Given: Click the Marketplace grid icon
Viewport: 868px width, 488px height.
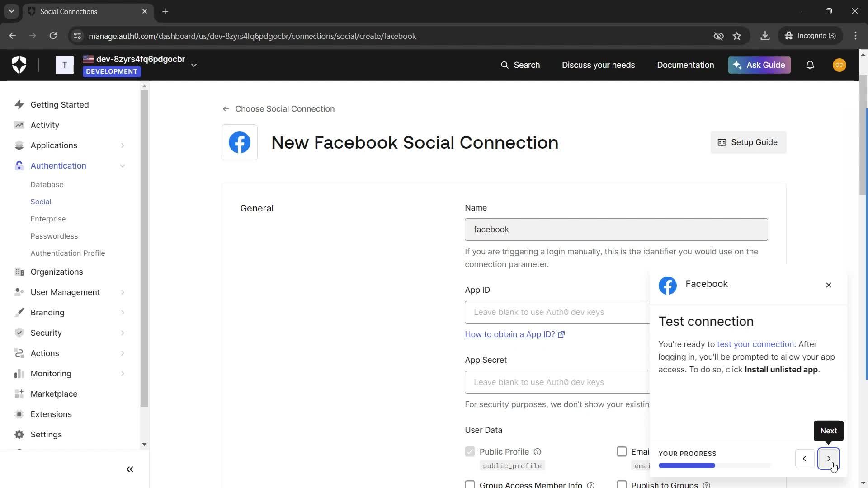Looking at the screenshot, I should [19, 394].
